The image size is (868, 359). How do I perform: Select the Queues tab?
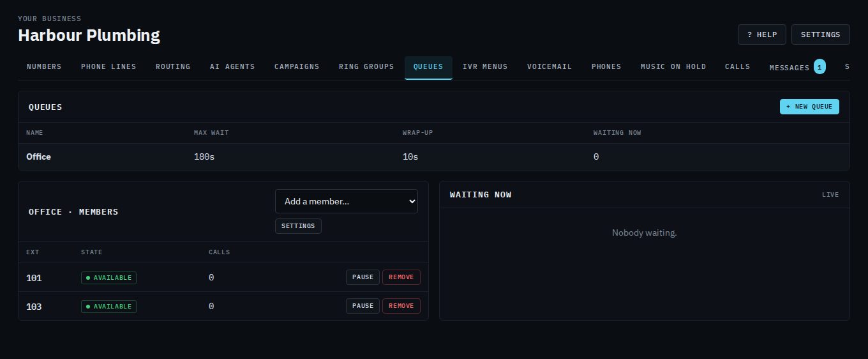point(428,67)
